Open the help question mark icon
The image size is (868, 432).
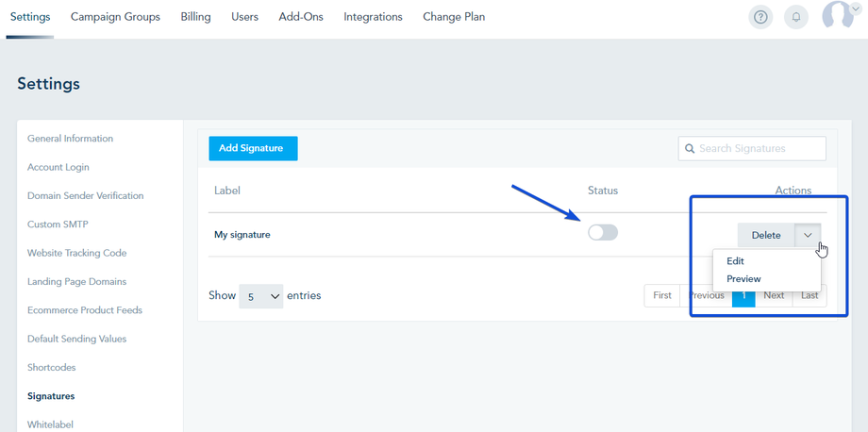tap(760, 17)
